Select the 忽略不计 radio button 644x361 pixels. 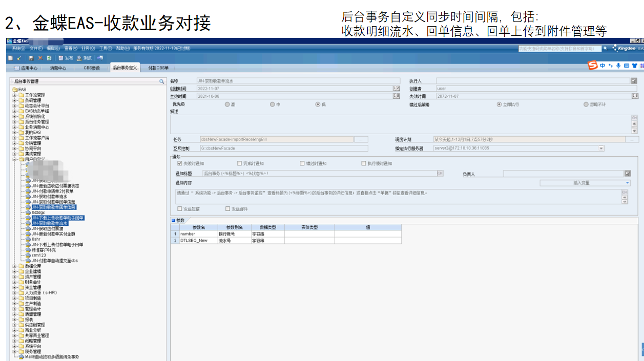coord(586,104)
